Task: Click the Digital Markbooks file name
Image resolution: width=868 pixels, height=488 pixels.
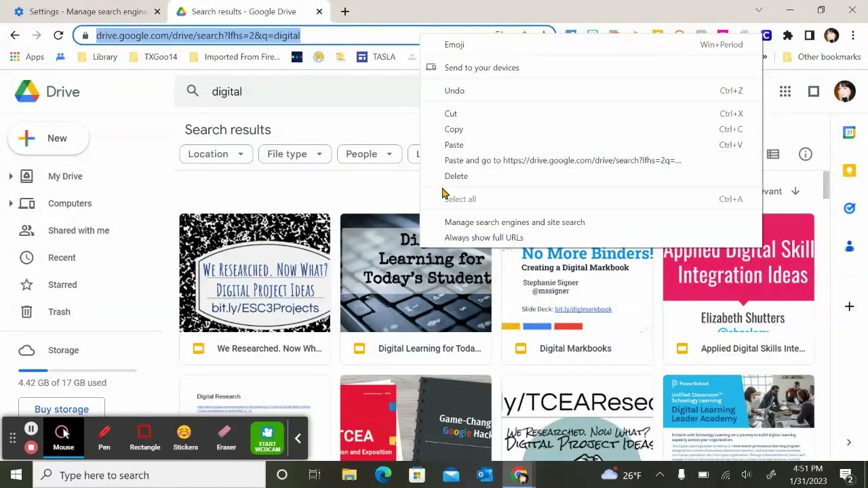Action: click(576, 348)
